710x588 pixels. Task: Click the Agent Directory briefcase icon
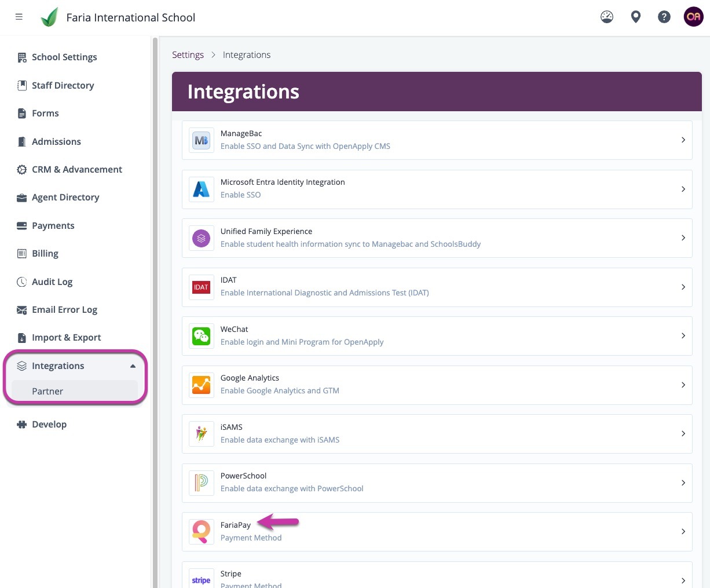click(22, 198)
